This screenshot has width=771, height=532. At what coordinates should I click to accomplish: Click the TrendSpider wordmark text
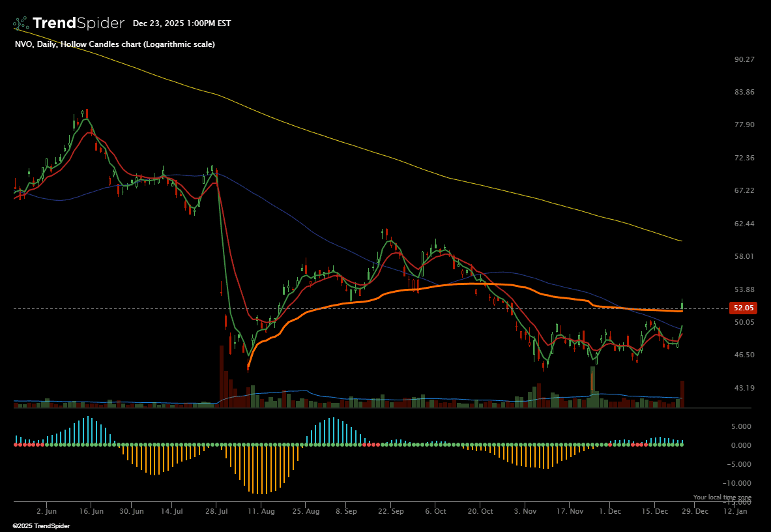coord(78,23)
